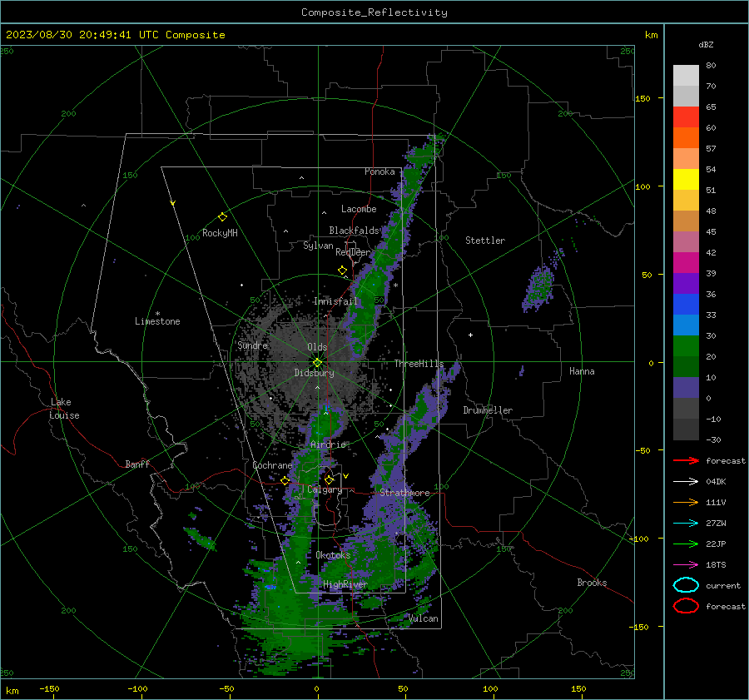Screen dimensions: 749x700
Task: Click the Didsbury label near radar center
Action: pos(314,373)
